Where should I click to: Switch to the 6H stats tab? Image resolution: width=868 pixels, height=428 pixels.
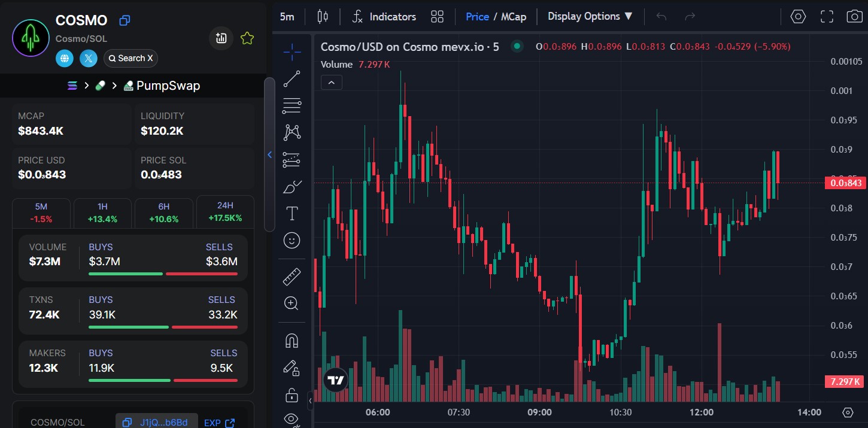tap(163, 212)
